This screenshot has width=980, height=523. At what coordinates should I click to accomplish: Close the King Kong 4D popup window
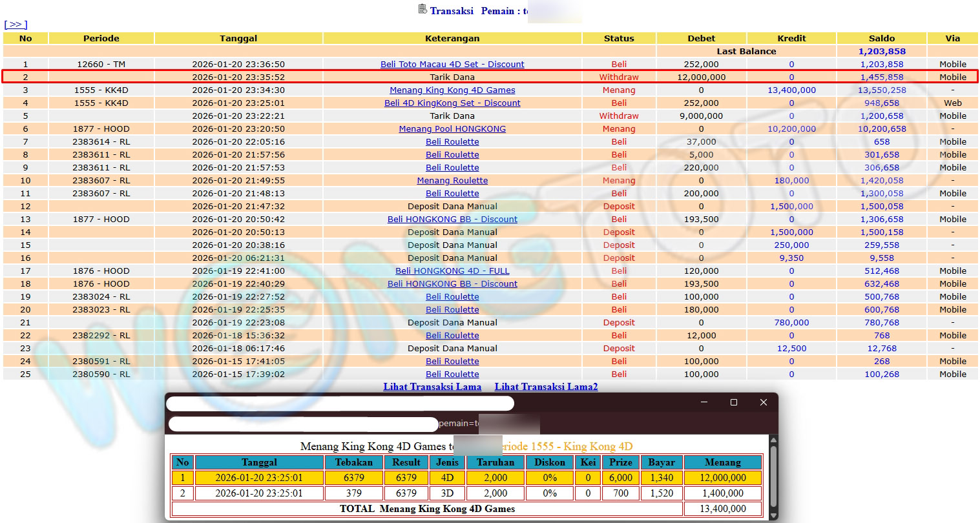[x=763, y=402]
